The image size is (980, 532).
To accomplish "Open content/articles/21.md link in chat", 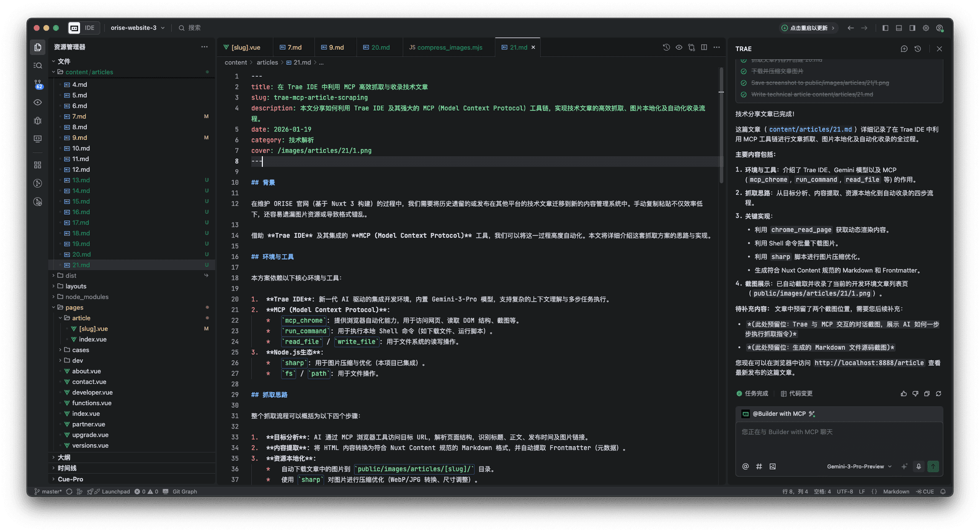I will click(x=810, y=130).
